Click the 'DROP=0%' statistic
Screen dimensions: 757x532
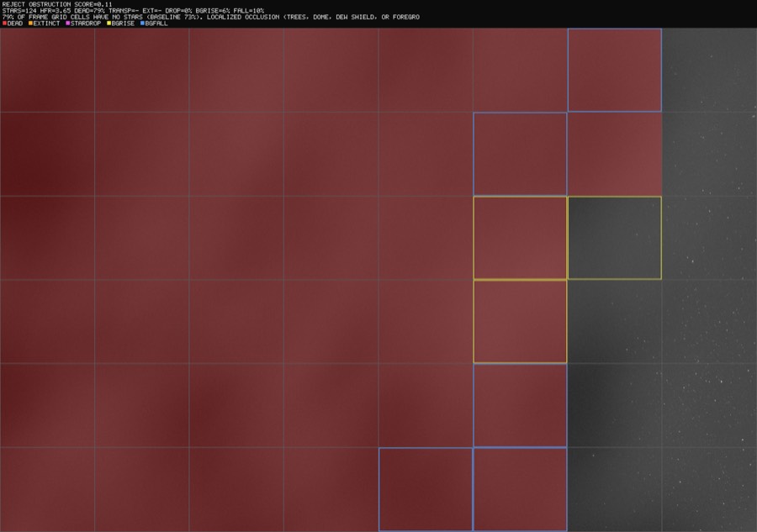(x=178, y=11)
